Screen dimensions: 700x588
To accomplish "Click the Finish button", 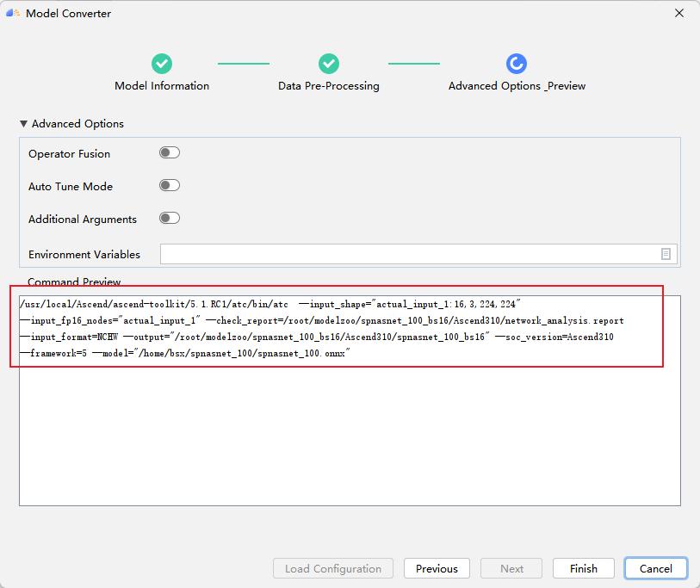I will 583,568.
